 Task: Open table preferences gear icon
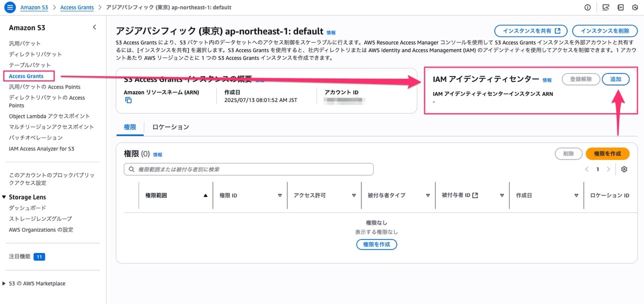click(x=624, y=169)
